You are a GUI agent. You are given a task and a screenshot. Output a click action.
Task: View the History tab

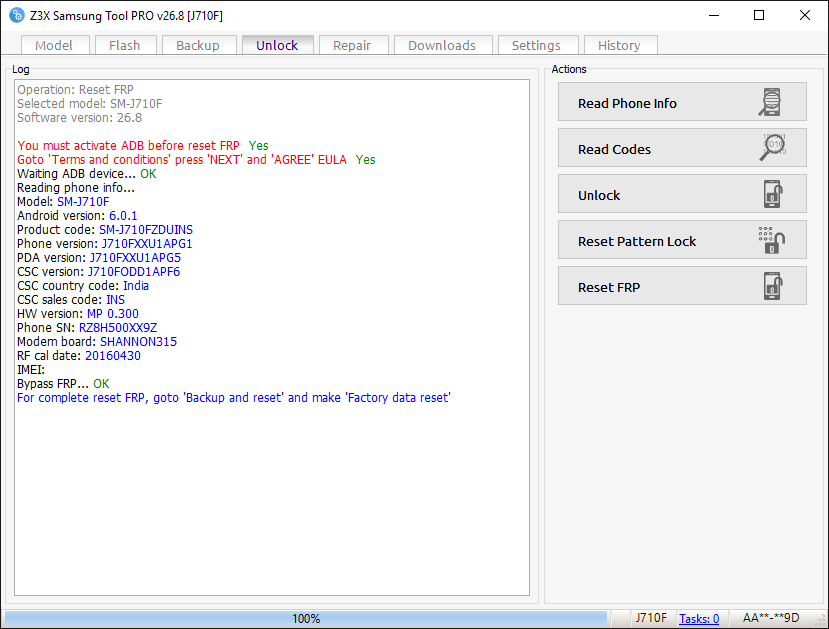click(x=619, y=45)
